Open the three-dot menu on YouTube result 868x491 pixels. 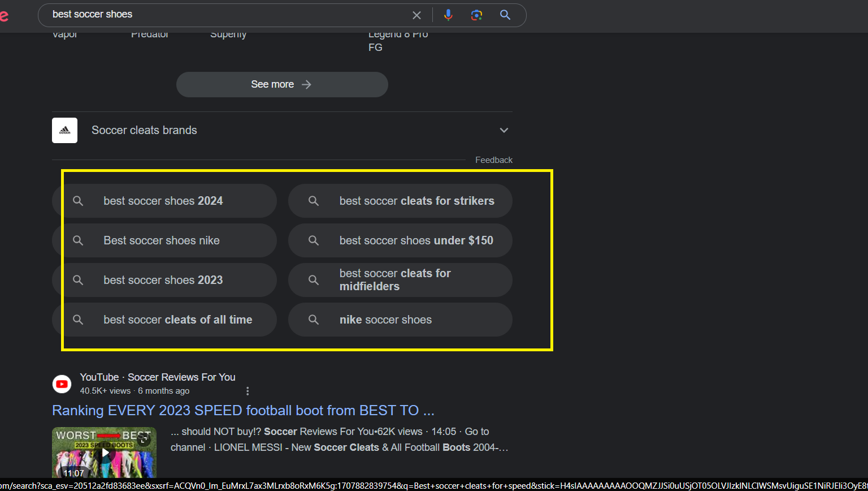(x=248, y=391)
